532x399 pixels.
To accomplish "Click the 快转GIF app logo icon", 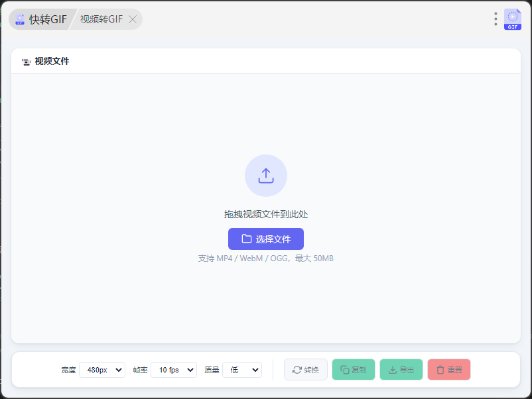I will pyautogui.click(x=21, y=19).
